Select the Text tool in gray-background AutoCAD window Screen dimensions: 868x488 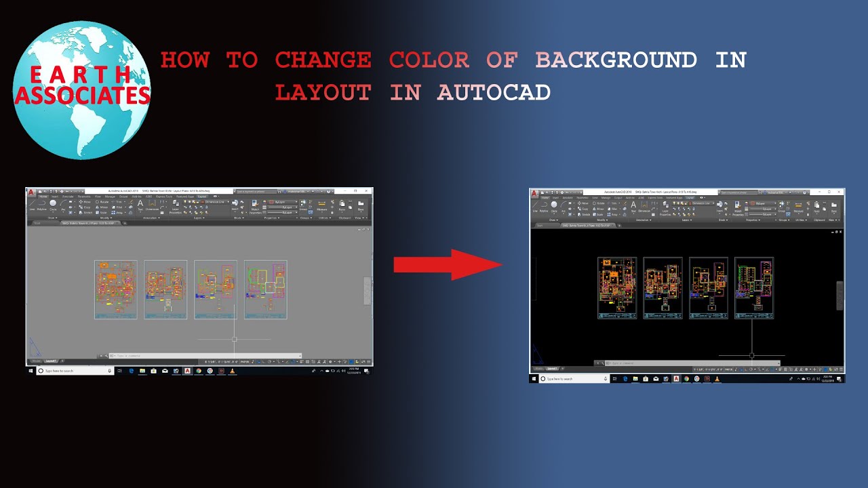pyautogui.click(x=140, y=205)
